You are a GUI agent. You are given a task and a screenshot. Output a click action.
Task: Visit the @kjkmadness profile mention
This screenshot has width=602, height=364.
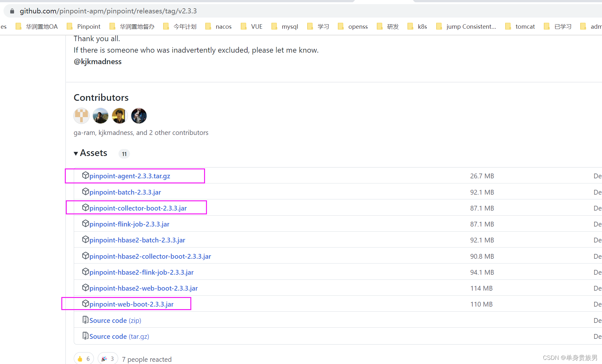98,62
